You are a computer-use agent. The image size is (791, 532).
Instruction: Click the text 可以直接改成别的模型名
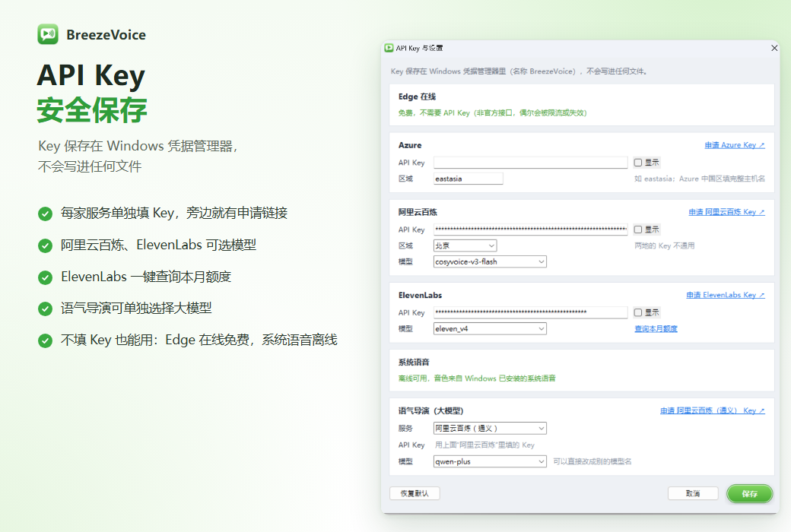592,461
